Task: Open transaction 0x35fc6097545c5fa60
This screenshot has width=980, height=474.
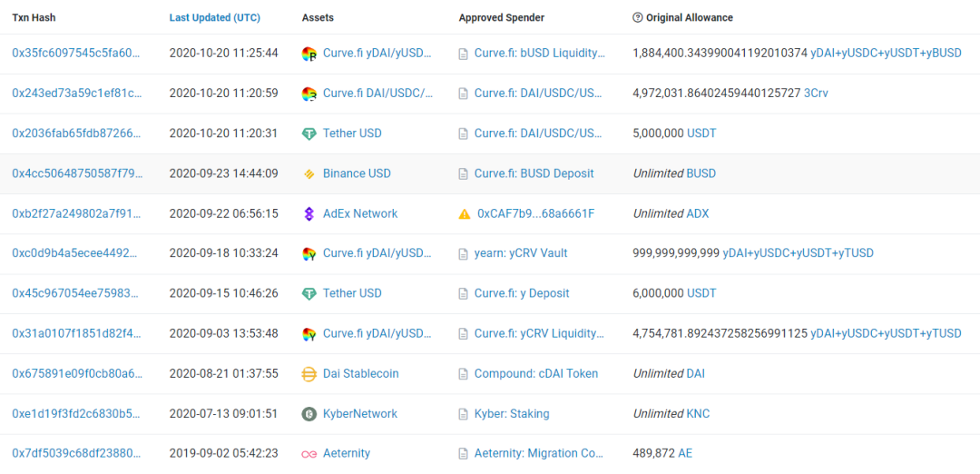Action: [x=77, y=54]
